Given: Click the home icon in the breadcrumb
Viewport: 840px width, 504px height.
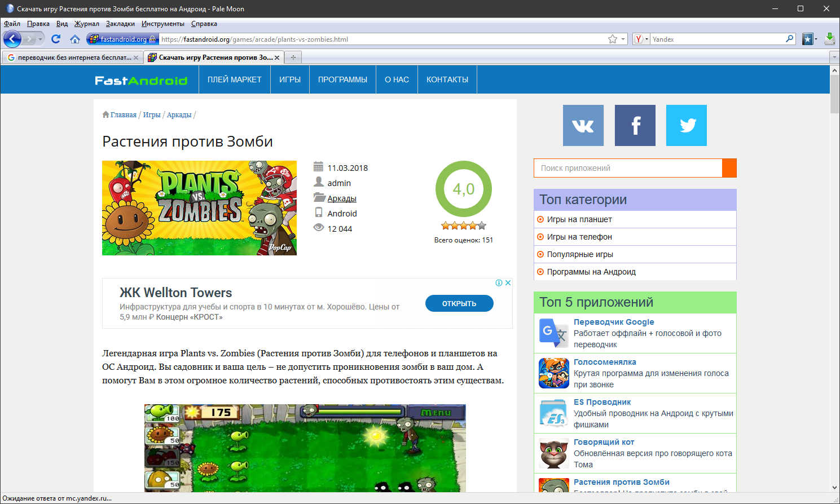Looking at the screenshot, I should pyautogui.click(x=105, y=114).
